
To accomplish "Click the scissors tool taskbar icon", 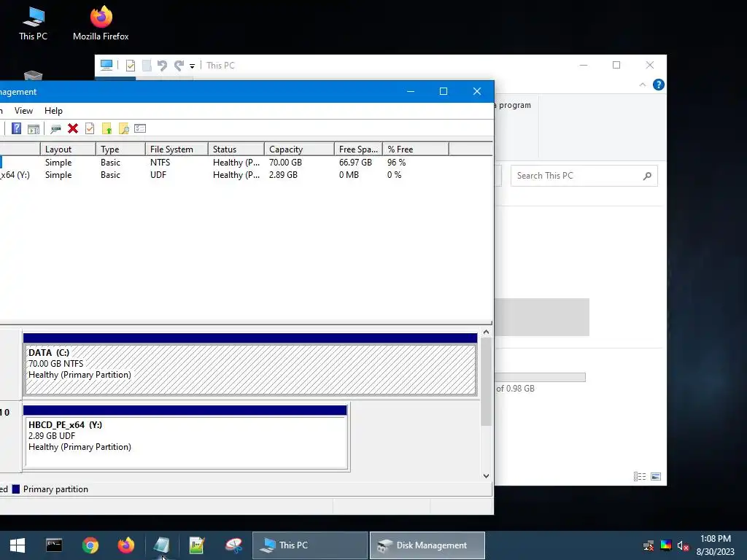I will click(233, 545).
